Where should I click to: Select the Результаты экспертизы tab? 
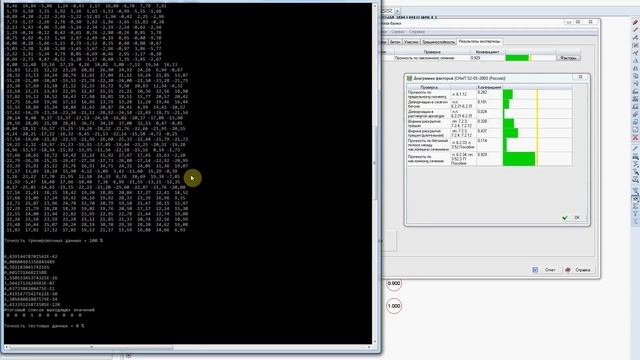pyautogui.click(x=479, y=42)
